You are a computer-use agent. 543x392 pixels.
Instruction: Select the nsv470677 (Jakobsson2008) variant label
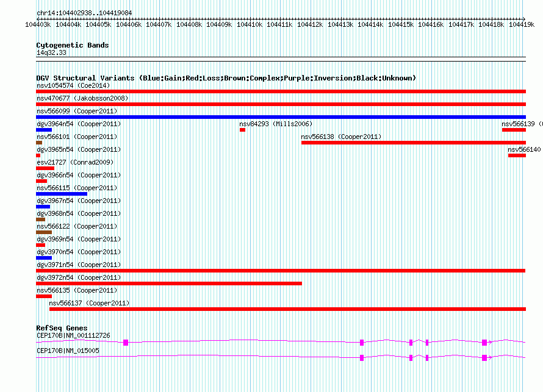(82, 98)
